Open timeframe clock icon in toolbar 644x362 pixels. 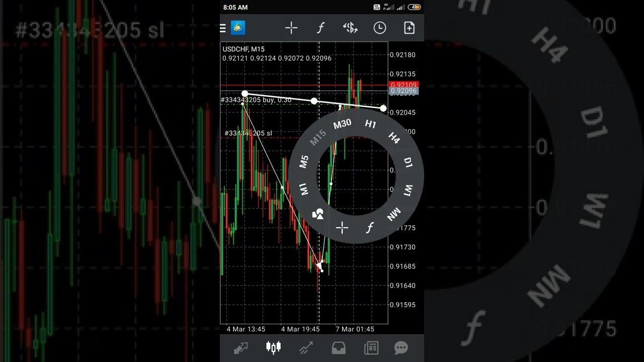pyautogui.click(x=379, y=28)
